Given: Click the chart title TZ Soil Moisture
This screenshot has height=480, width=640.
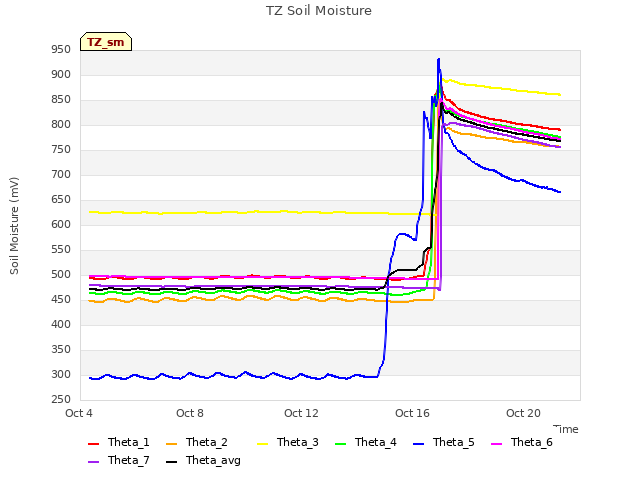Looking at the screenshot, I should (x=319, y=11).
